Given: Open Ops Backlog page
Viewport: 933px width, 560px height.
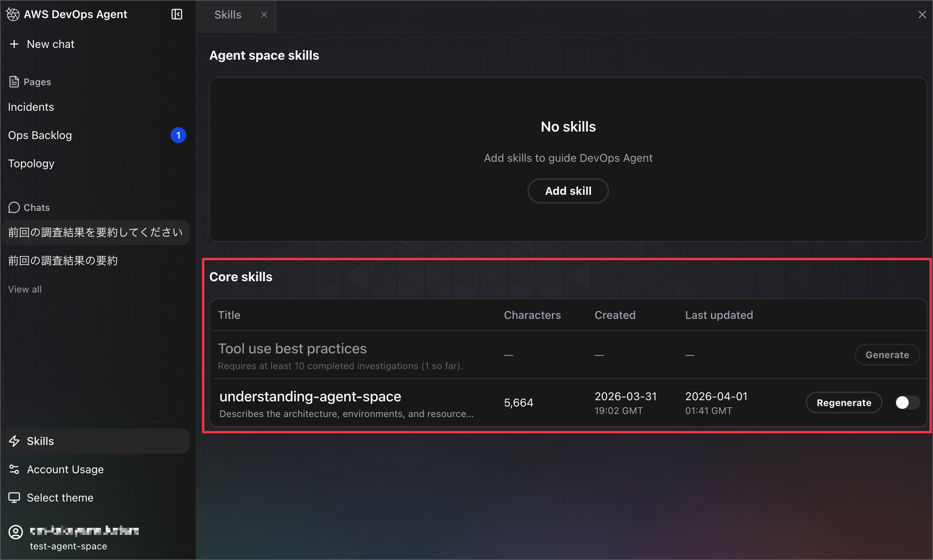Looking at the screenshot, I should [x=40, y=135].
